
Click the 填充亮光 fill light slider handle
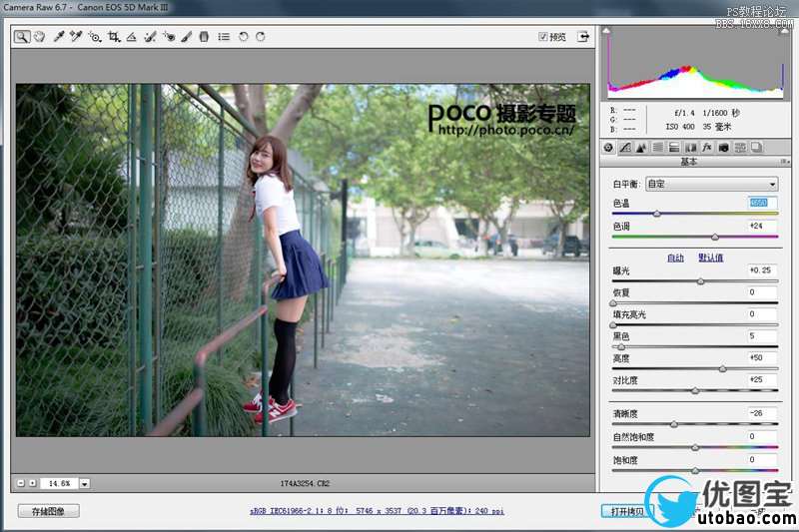pyautogui.click(x=613, y=324)
